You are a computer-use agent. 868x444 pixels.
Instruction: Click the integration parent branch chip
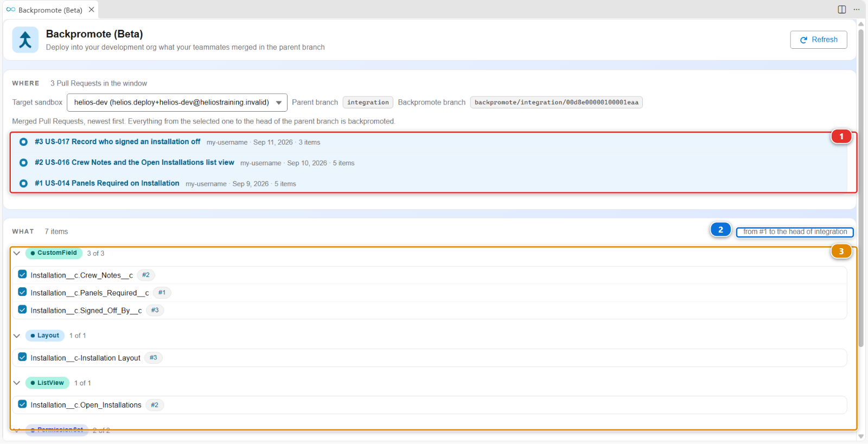(x=368, y=102)
